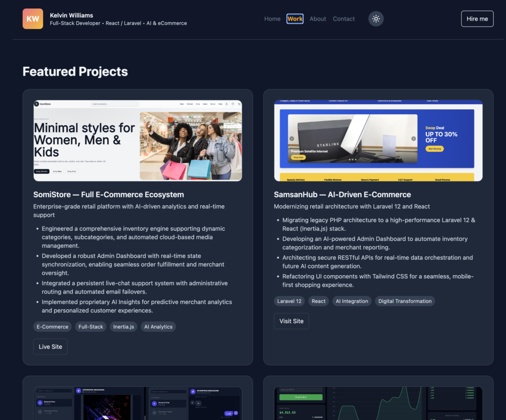Toggle the light/dark theme sun icon
The image size is (506, 420).
coord(376,19)
